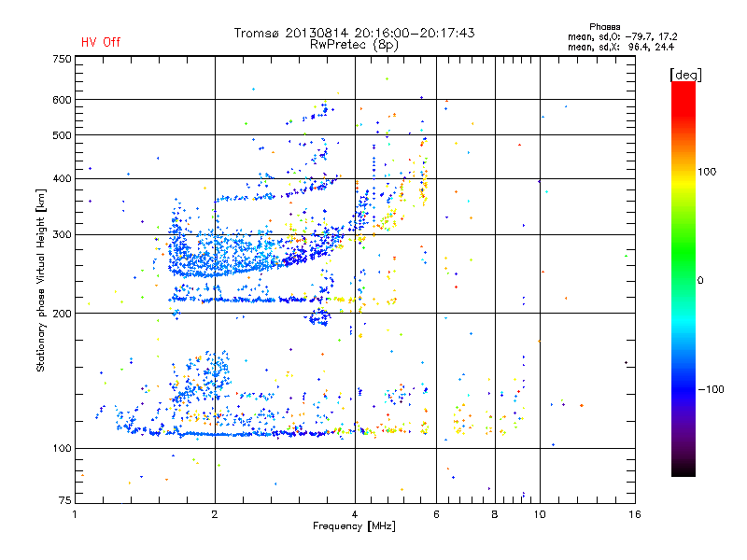This screenshot has height=560, width=747.
Task: Click the '6' frequency axis label
Action: 436,514
